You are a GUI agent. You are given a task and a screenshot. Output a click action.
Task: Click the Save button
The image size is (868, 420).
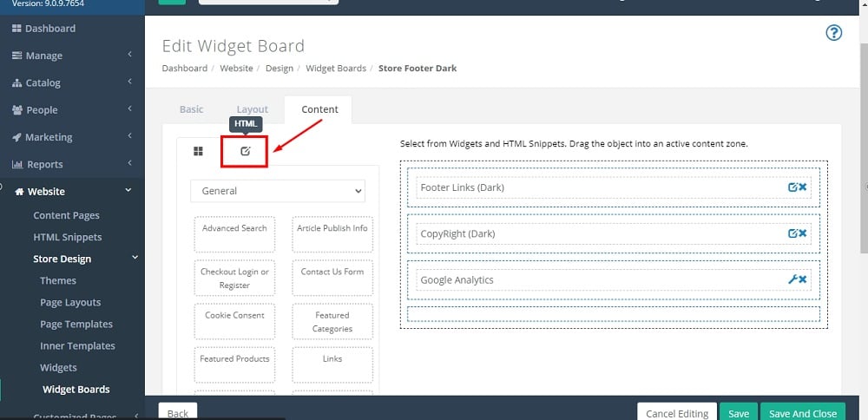(x=739, y=413)
